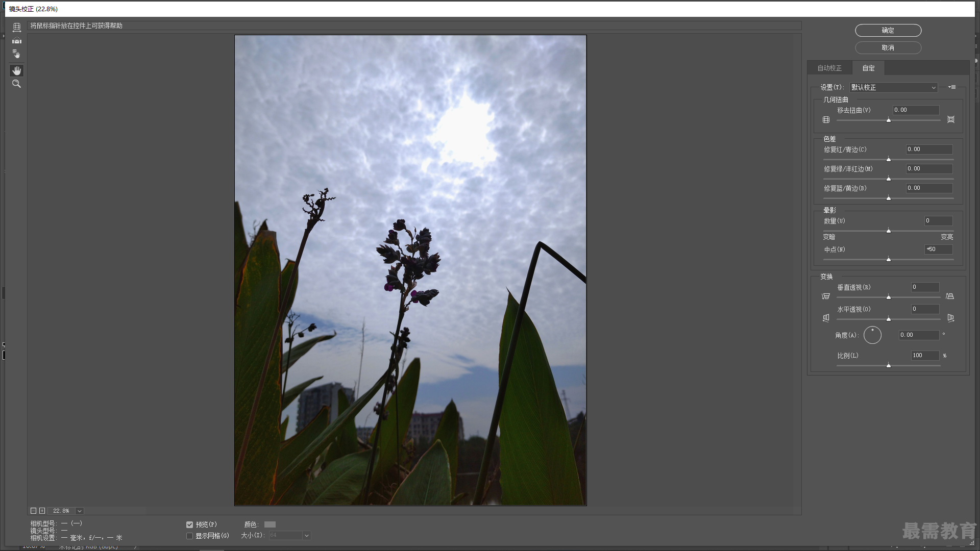This screenshot has height=551, width=980.
Task: Select the Straighten tool
Action: (17, 41)
